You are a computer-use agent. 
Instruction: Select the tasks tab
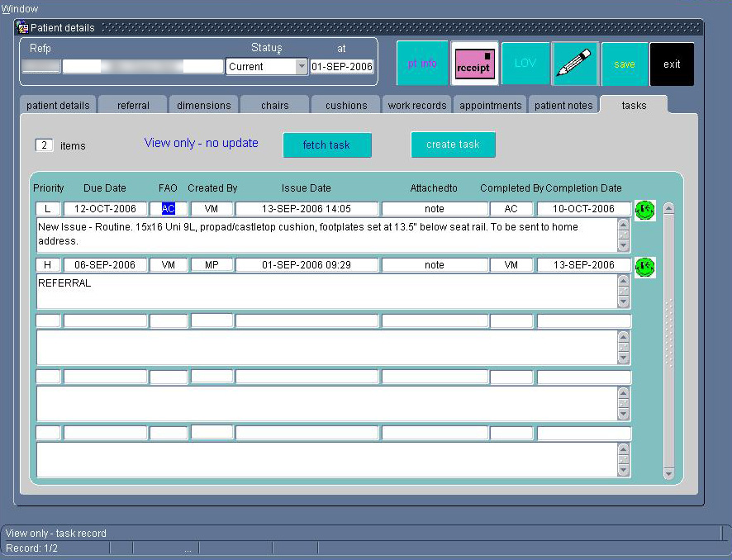(634, 106)
